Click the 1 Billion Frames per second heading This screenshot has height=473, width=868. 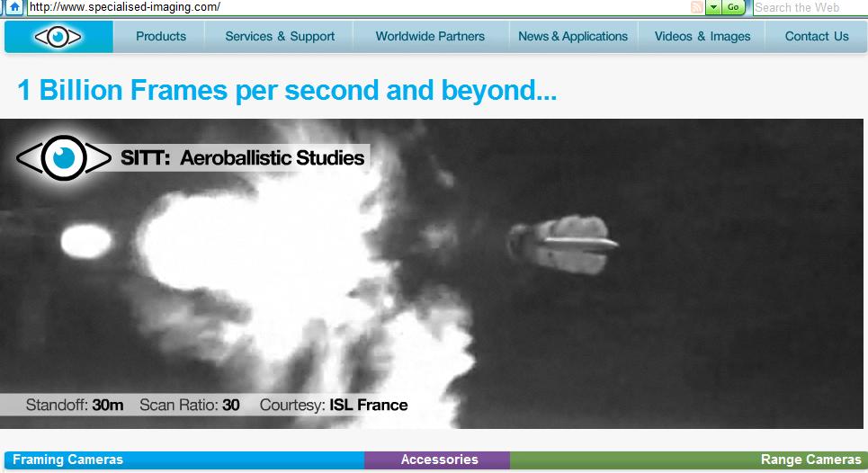287,90
